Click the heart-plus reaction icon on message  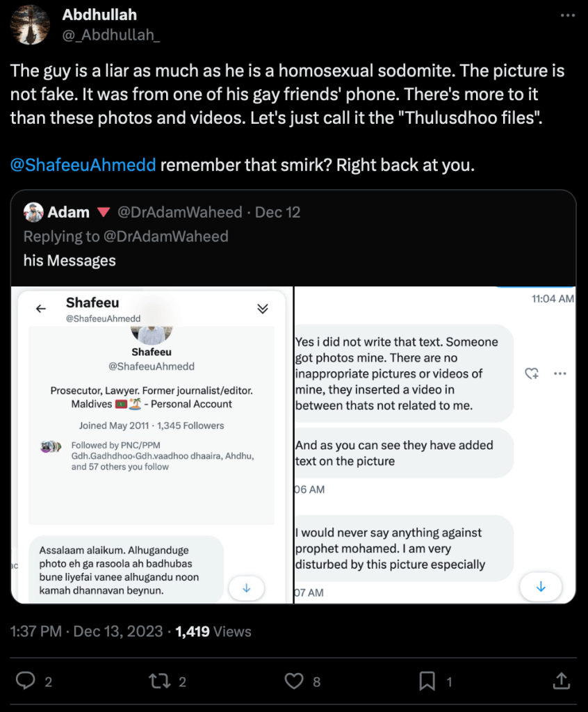pyautogui.click(x=532, y=373)
